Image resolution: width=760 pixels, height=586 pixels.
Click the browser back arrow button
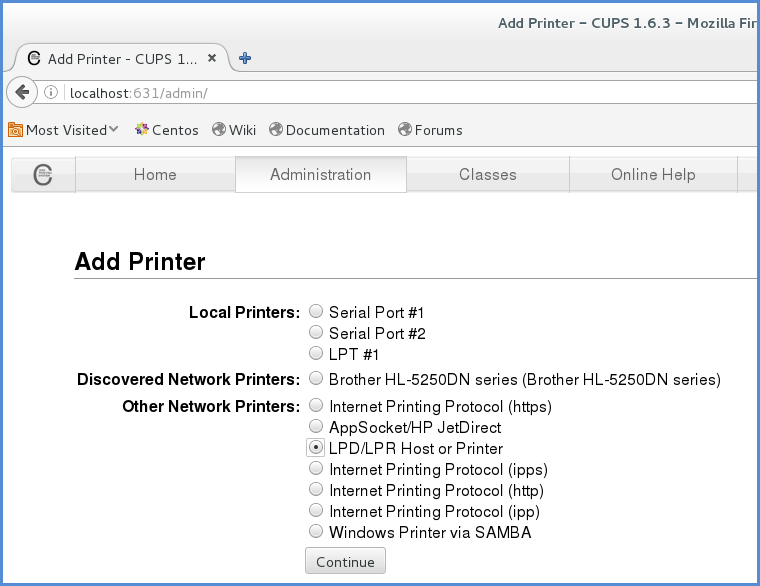click(22, 92)
